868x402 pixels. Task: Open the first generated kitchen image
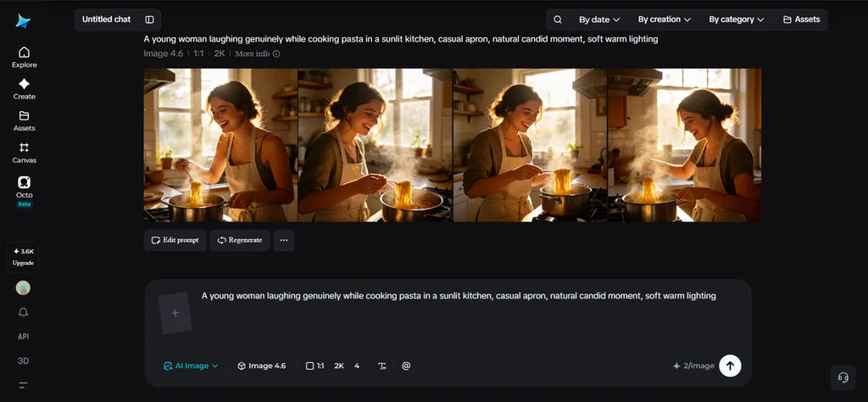tap(220, 145)
